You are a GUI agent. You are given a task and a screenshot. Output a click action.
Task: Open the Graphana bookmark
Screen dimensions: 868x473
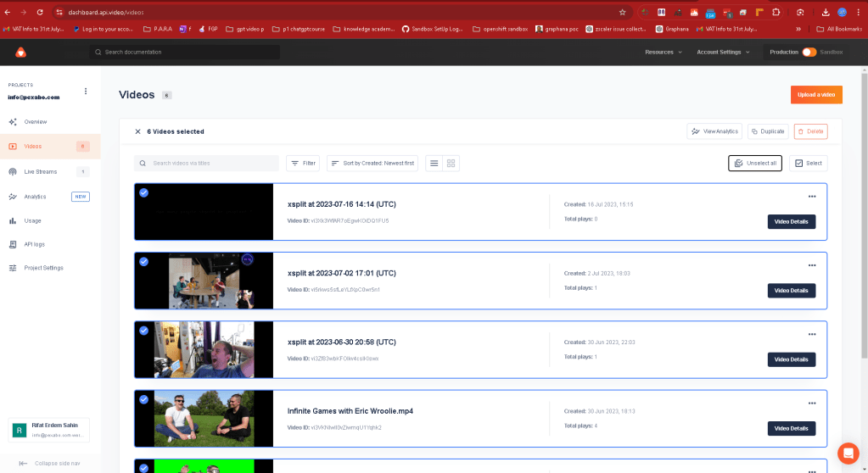tap(672, 29)
